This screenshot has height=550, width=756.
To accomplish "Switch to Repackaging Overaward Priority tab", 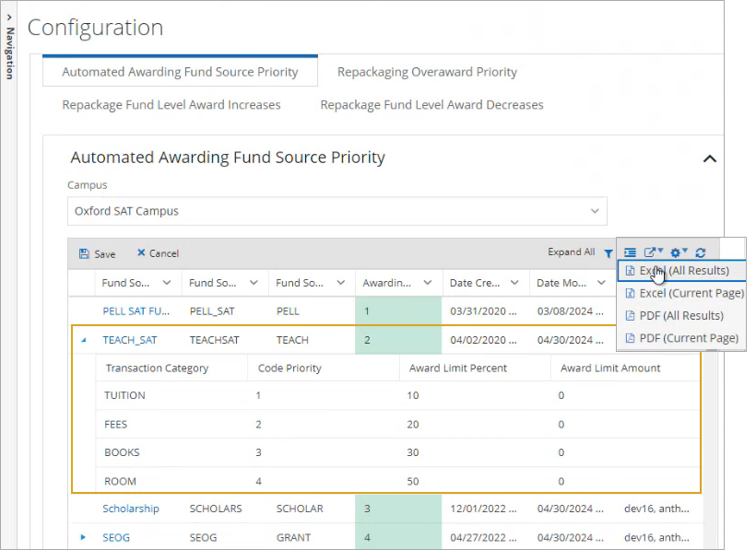I will coord(427,72).
